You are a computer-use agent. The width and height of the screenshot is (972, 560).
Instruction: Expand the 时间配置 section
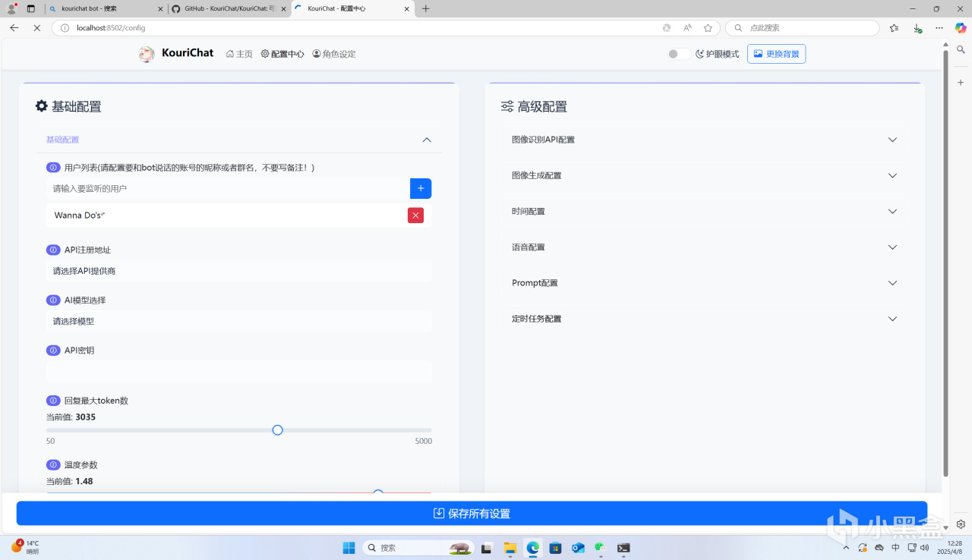(x=705, y=211)
